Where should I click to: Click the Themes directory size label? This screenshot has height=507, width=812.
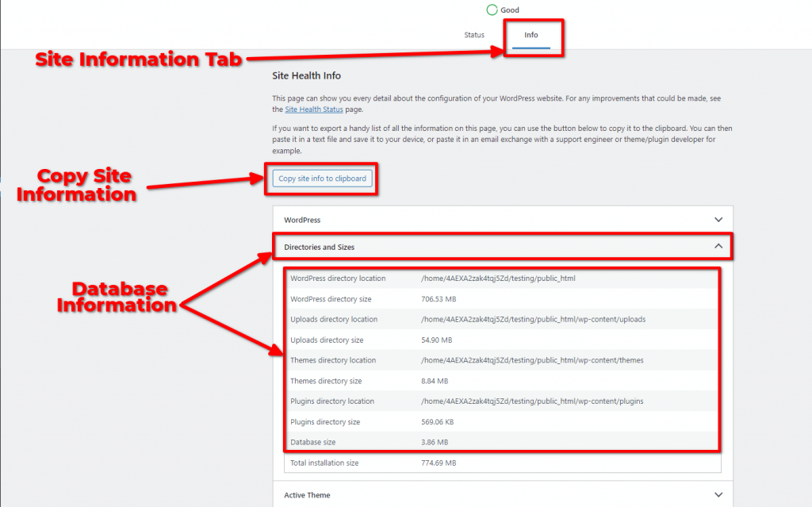click(326, 381)
